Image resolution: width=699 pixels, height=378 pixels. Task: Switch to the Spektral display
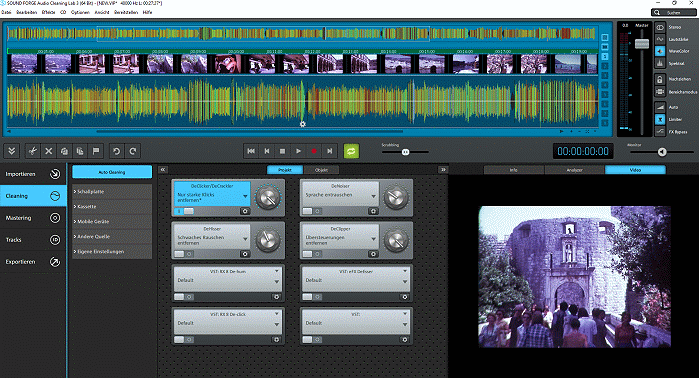tap(660, 63)
